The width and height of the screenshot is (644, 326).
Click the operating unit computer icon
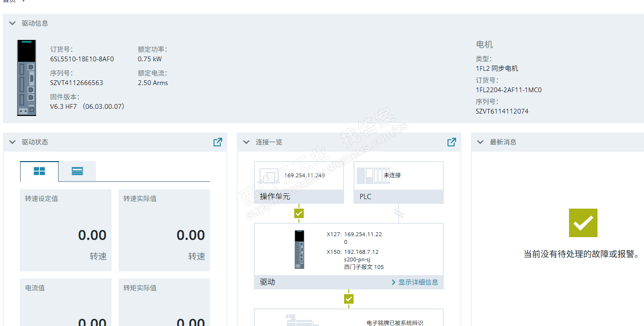[270, 177]
